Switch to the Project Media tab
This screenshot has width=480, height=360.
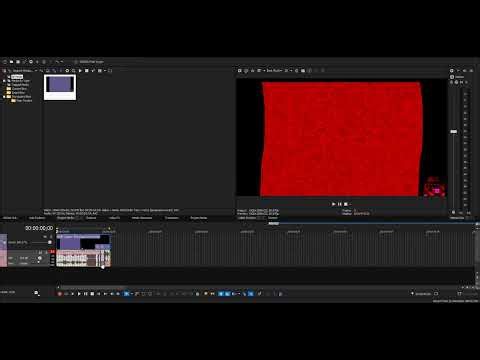point(65,218)
